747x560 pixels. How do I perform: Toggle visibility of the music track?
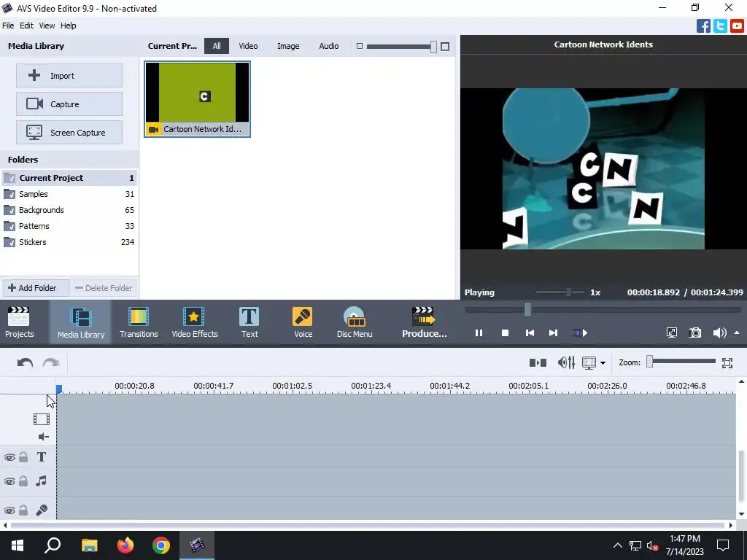9,481
